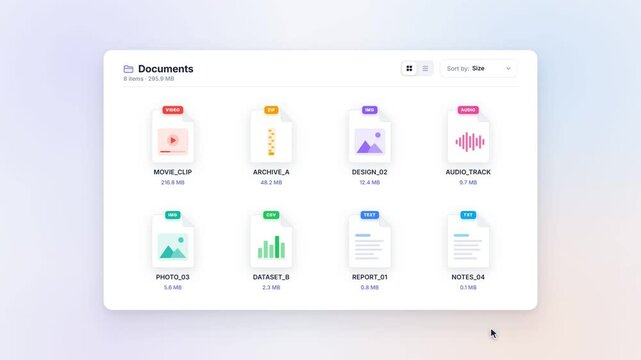This screenshot has height=360, width=641.
Task: Click the 9.7 MB size label
Action: [468, 183]
